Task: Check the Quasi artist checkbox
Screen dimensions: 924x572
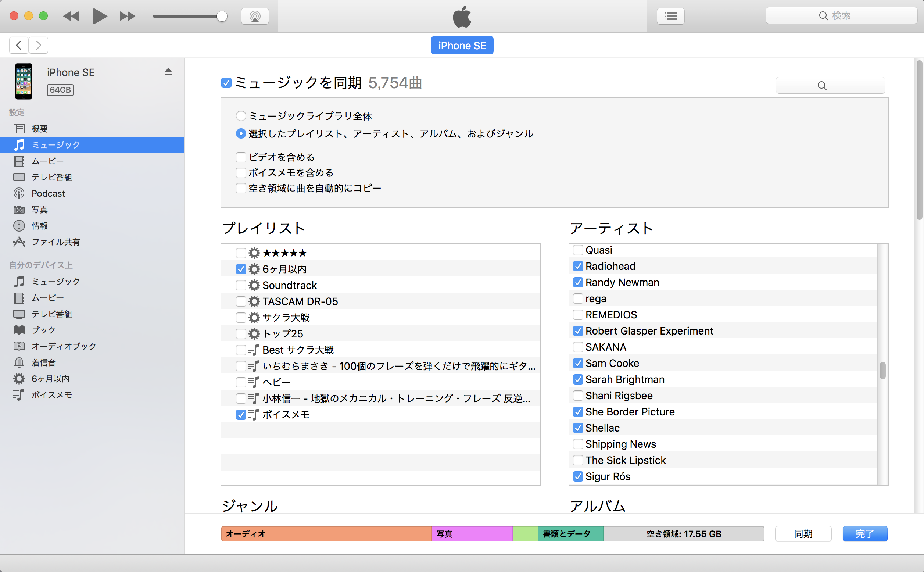Action: [x=578, y=250]
